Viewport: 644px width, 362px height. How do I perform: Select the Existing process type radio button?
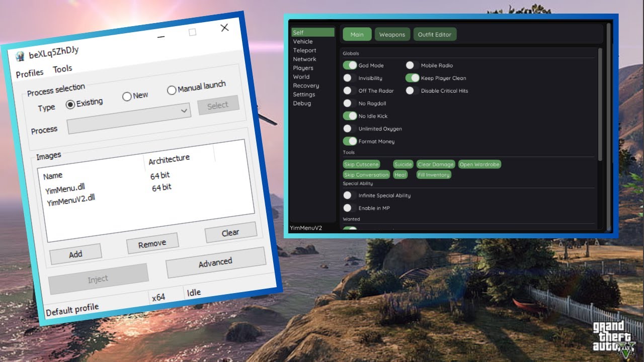pos(70,104)
